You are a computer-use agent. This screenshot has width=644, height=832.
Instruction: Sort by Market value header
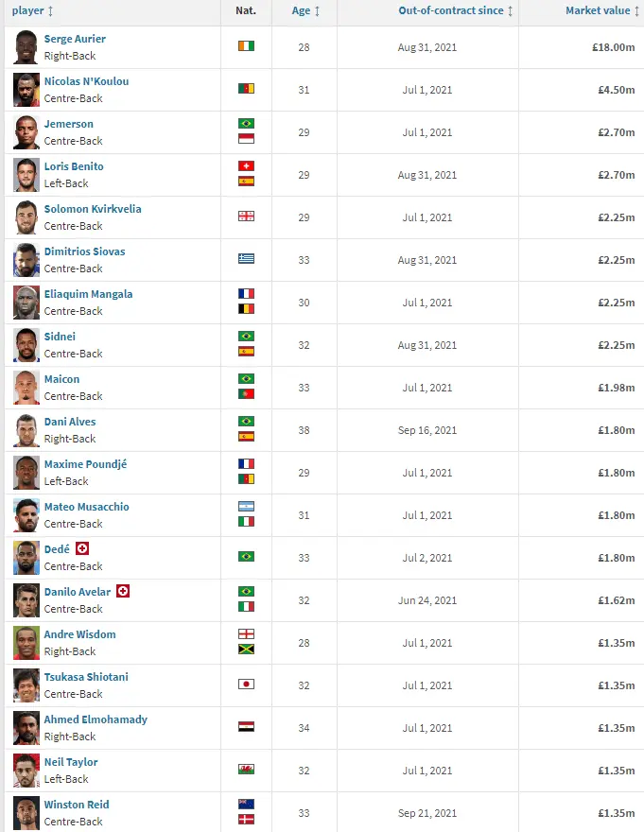coord(602,10)
